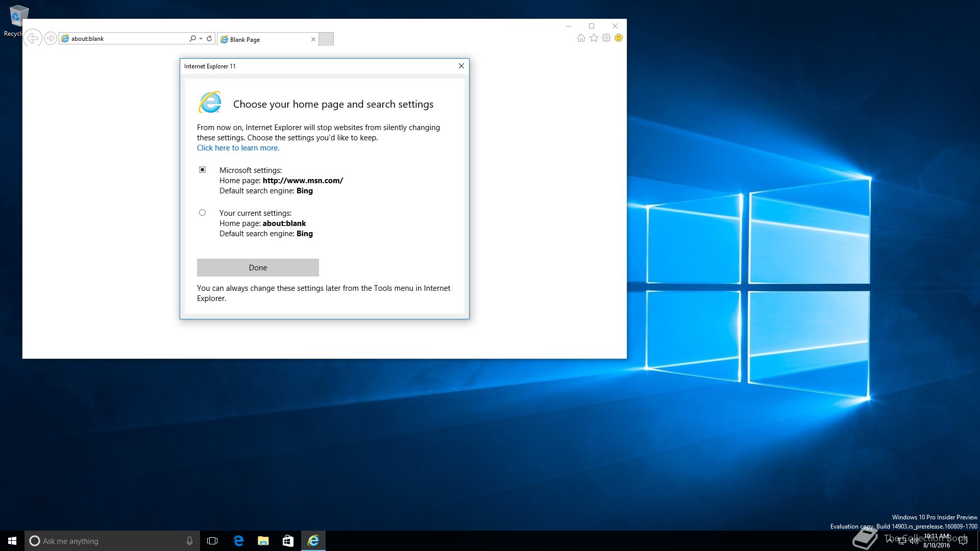Image resolution: width=980 pixels, height=551 pixels.
Task: Close the Internet Explorer 11 dialog
Action: click(461, 66)
